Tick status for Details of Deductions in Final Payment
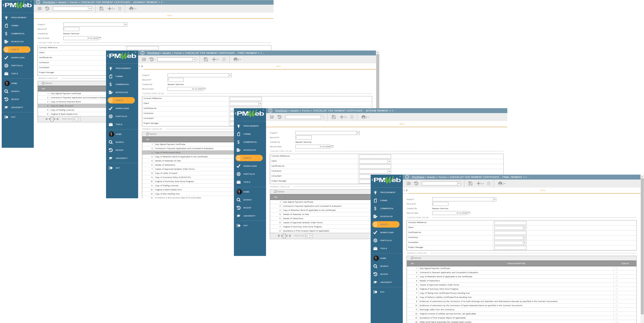The width and height of the screenshot is (644, 323). tap(617, 281)
